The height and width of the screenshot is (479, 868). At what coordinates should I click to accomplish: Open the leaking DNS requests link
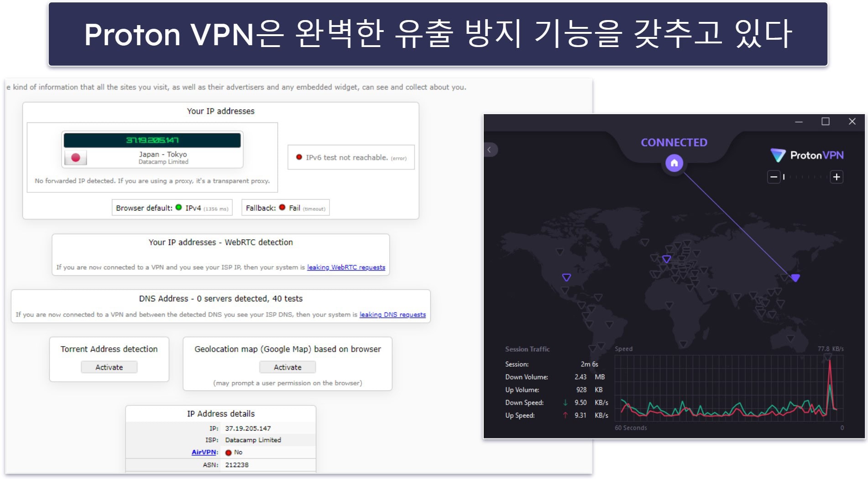pos(392,315)
